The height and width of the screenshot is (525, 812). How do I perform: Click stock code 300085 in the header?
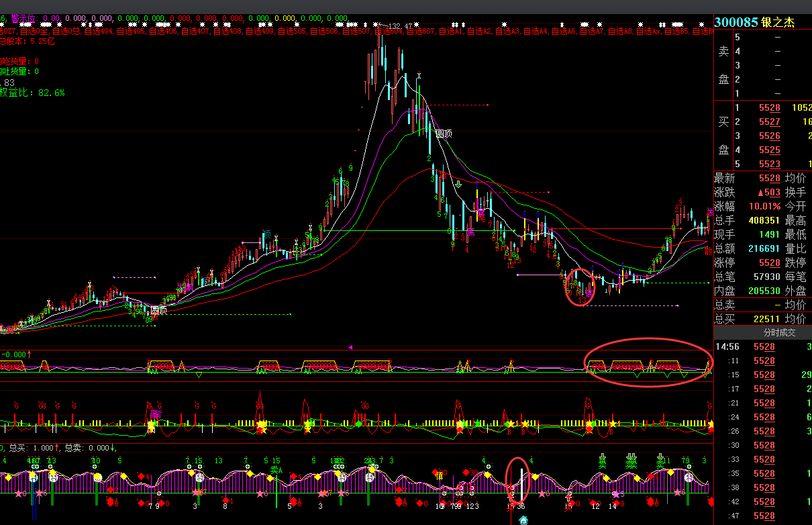[735, 22]
